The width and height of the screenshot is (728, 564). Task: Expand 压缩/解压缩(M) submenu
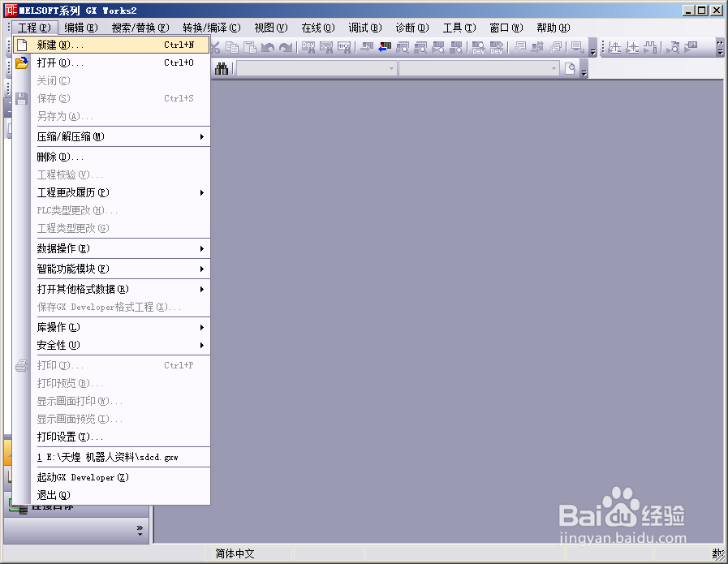click(120, 136)
